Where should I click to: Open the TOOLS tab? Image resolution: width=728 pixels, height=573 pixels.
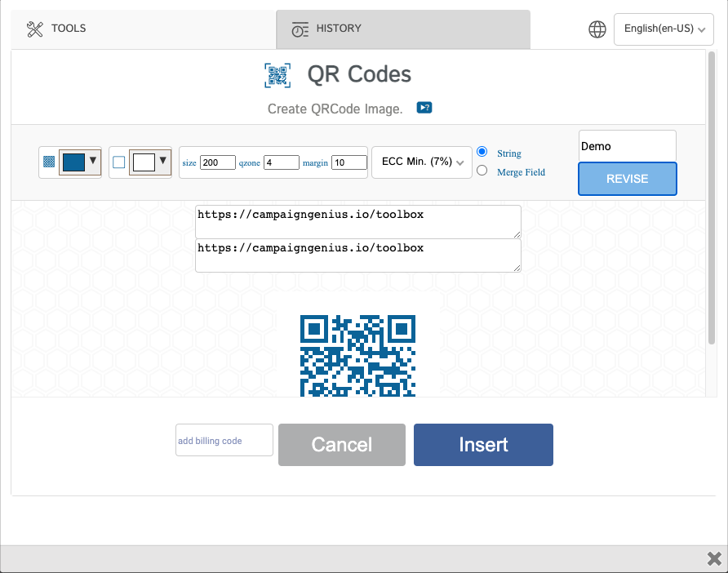coord(144,29)
